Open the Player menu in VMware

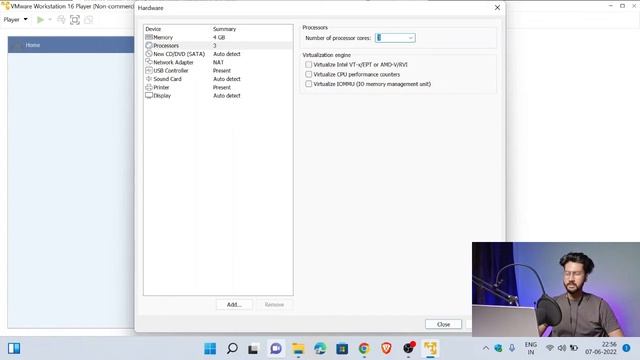point(16,19)
